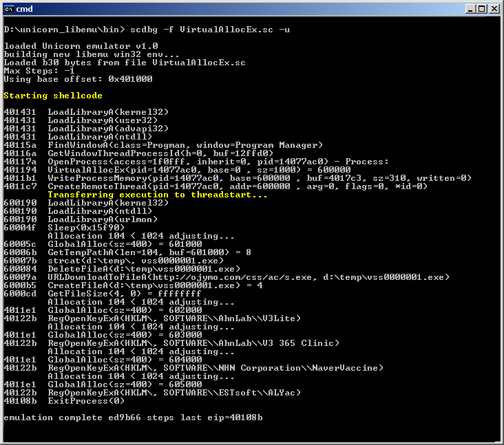The width and height of the screenshot is (504, 445).
Task: Click 'loaded Unicorn emulator v1.0' line
Action: (x=81, y=46)
